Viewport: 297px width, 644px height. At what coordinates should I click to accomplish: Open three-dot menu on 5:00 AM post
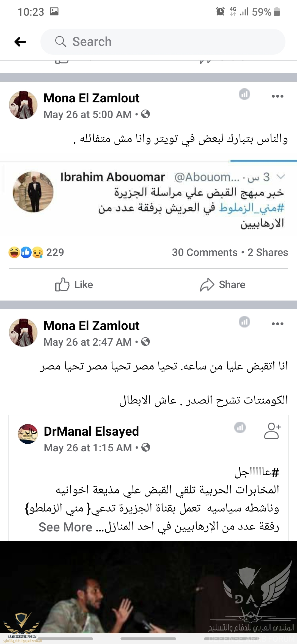click(277, 96)
